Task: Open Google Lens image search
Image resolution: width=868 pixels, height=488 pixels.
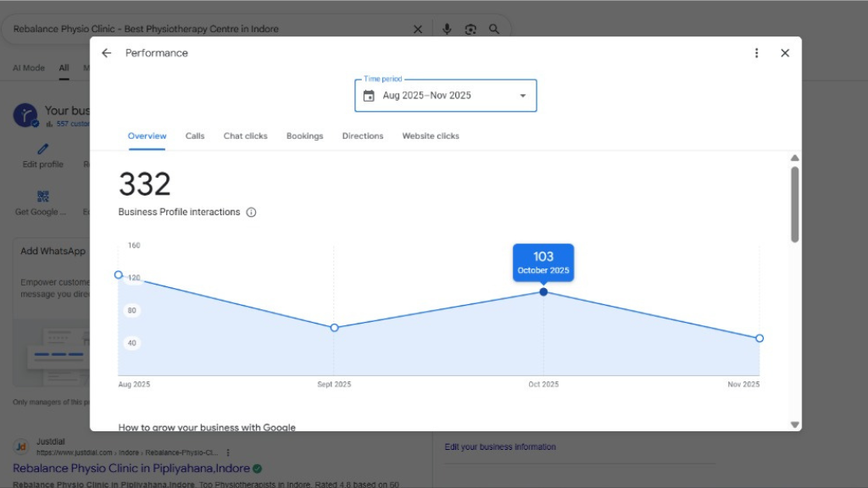Action: pos(470,29)
